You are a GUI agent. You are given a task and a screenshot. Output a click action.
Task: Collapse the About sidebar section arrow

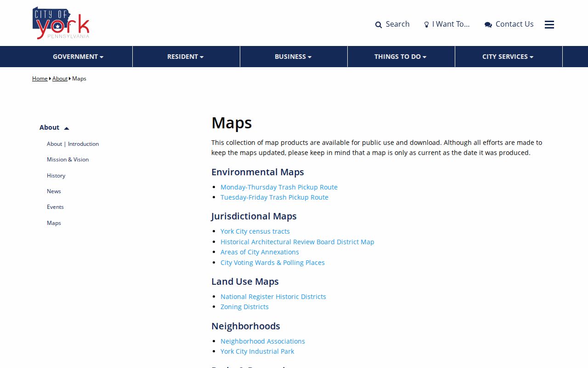pos(67,128)
